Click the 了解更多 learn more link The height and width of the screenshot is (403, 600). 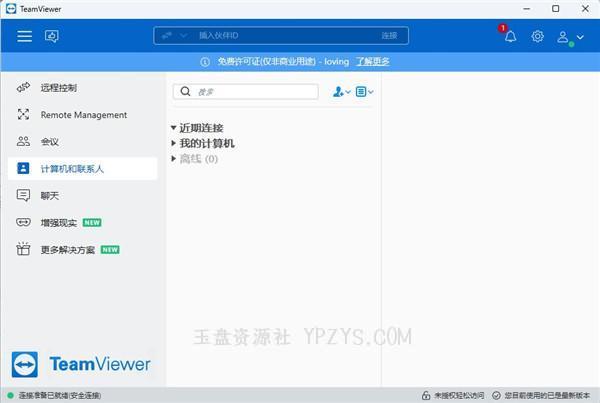coord(373,62)
